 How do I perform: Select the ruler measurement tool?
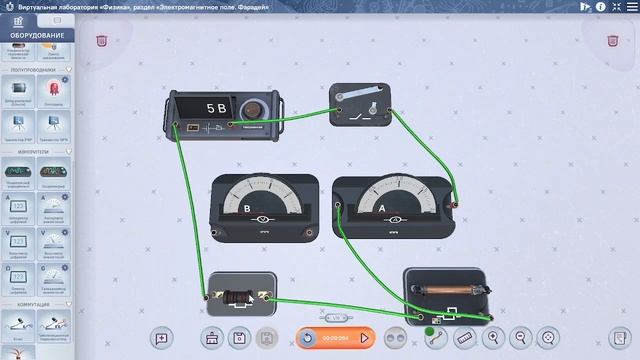tap(464, 338)
